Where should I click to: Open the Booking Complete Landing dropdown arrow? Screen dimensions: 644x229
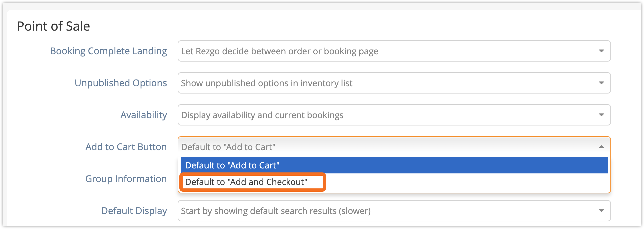[x=601, y=51]
